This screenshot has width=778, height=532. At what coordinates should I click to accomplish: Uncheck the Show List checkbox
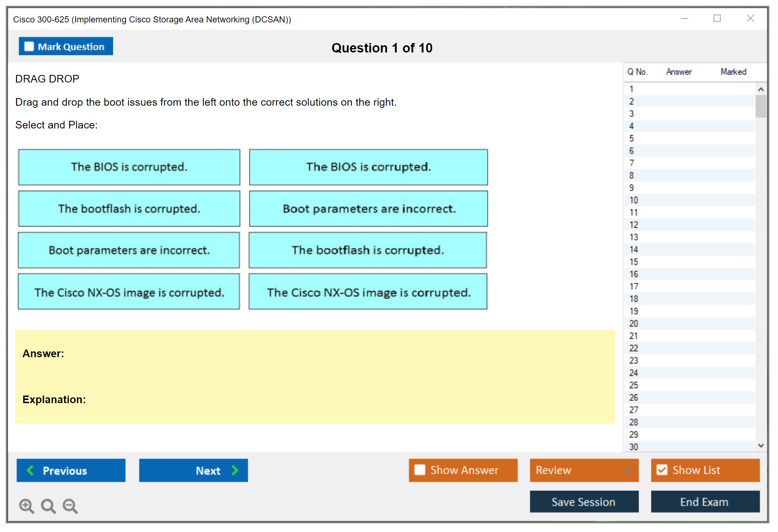click(662, 470)
